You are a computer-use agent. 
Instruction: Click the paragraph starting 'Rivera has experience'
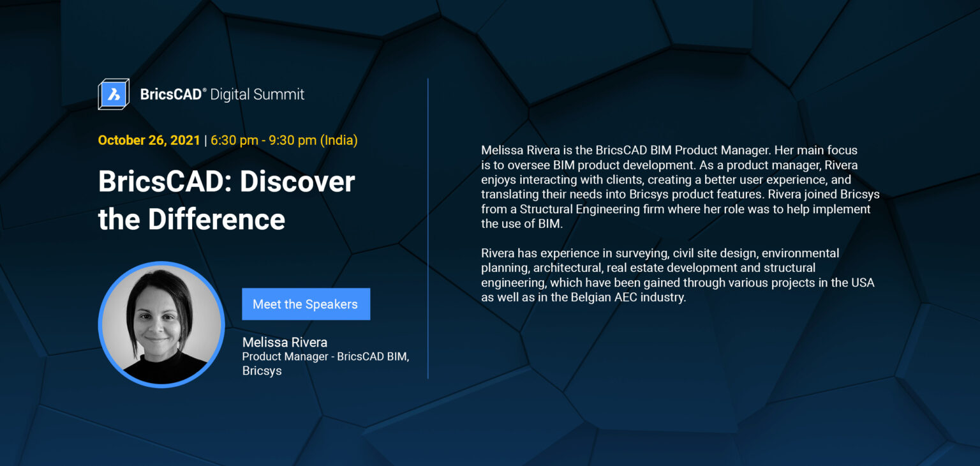coord(678,275)
